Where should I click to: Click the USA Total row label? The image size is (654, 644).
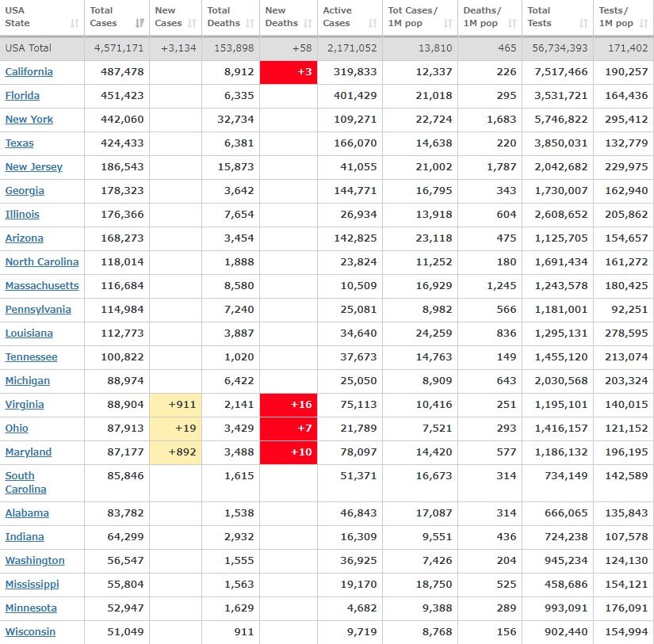tap(28, 48)
